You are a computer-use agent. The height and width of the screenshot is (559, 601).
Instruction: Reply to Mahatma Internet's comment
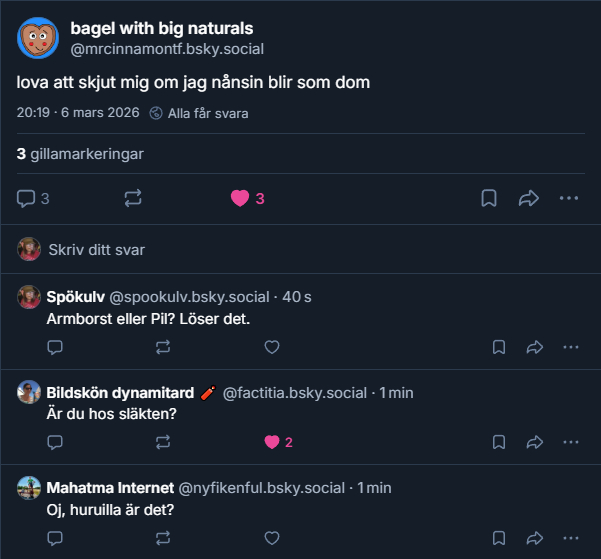pyautogui.click(x=55, y=538)
